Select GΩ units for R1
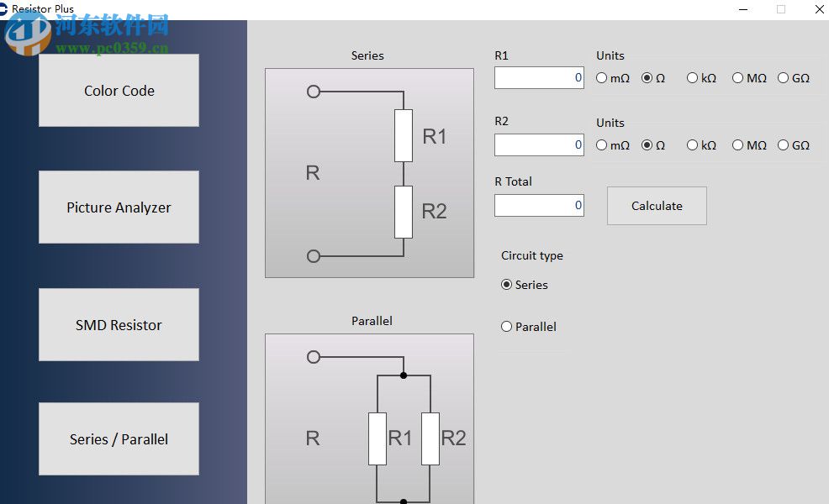829x504 pixels. (x=784, y=77)
